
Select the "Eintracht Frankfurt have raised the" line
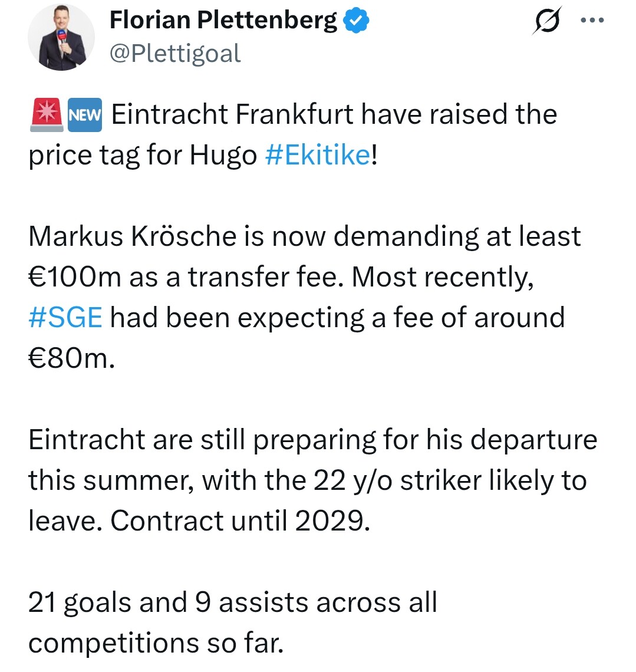point(334,114)
